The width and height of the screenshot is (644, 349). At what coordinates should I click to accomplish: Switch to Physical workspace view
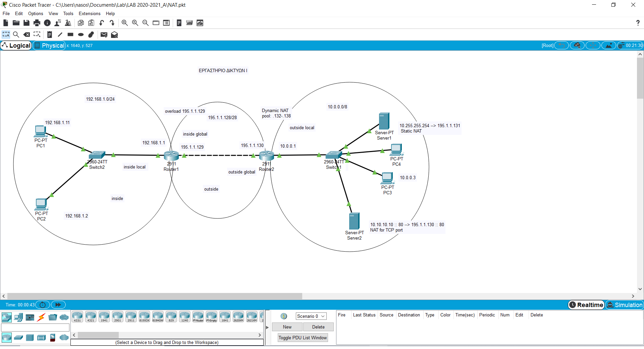49,45
